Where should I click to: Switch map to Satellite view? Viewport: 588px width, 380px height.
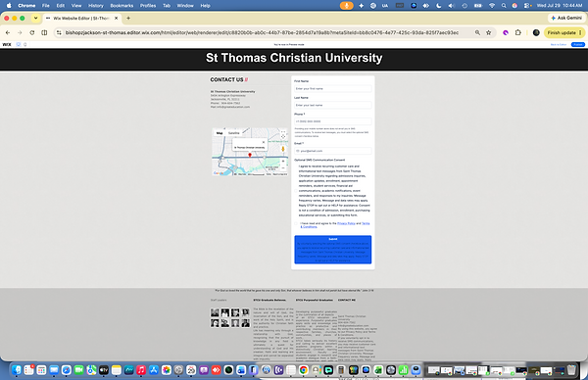click(233, 133)
